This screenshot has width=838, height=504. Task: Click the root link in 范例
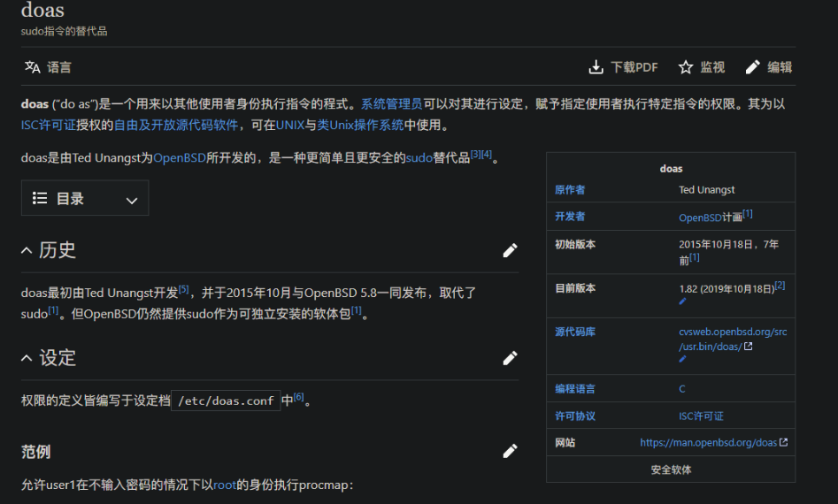tap(225, 485)
